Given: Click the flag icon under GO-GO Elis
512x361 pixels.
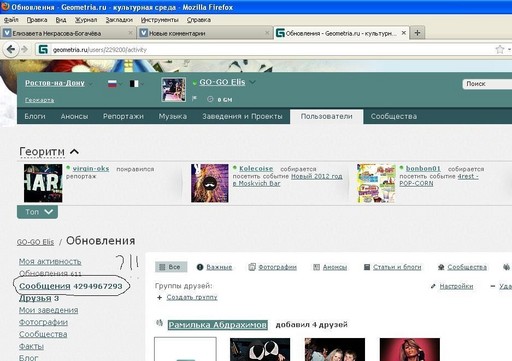Looking at the screenshot, I should pyautogui.click(x=195, y=99).
